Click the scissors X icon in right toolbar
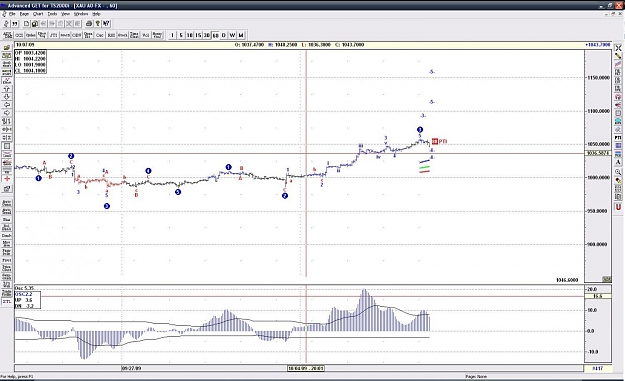The width and height of the screenshot is (625, 381). [x=618, y=48]
